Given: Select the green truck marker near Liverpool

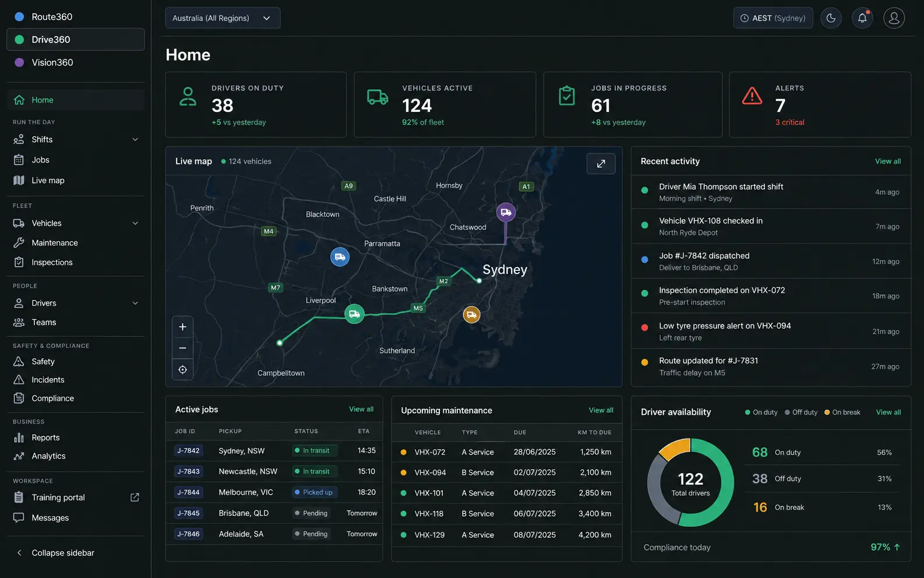Looking at the screenshot, I should pos(354,314).
